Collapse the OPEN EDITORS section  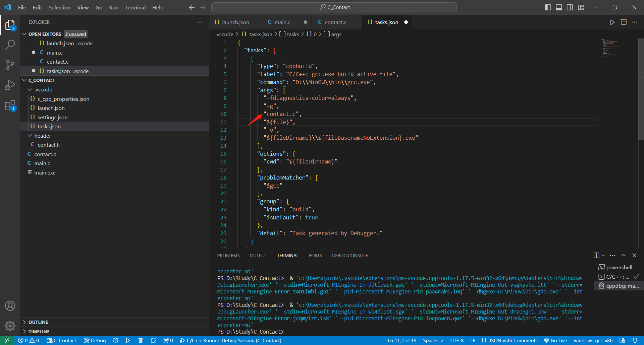[24, 34]
